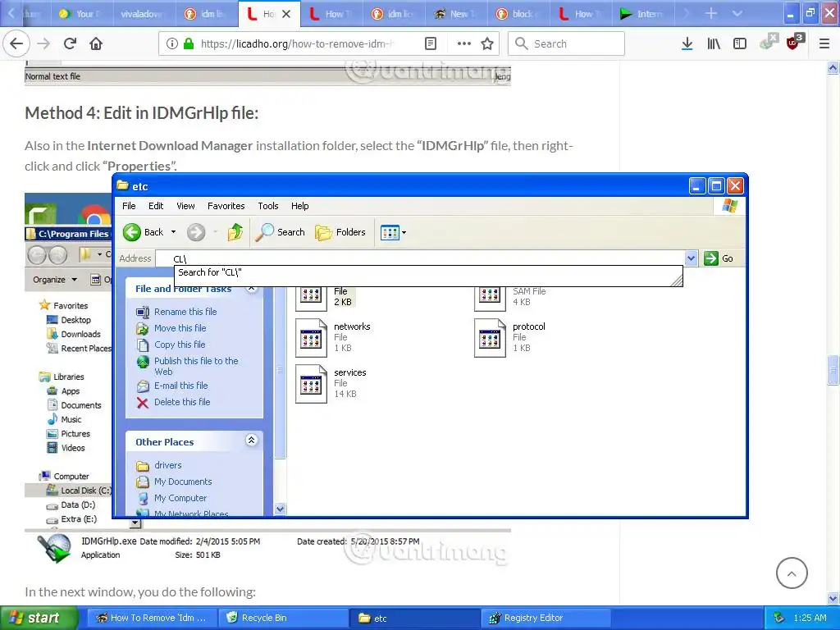Viewport: 840px width, 630px height.
Task: Switch to How To Remove Idm taskbar item
Action: [151, 618]
